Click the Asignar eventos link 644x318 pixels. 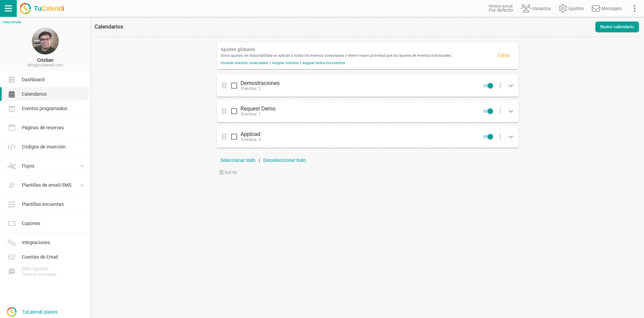coord(285,63)
